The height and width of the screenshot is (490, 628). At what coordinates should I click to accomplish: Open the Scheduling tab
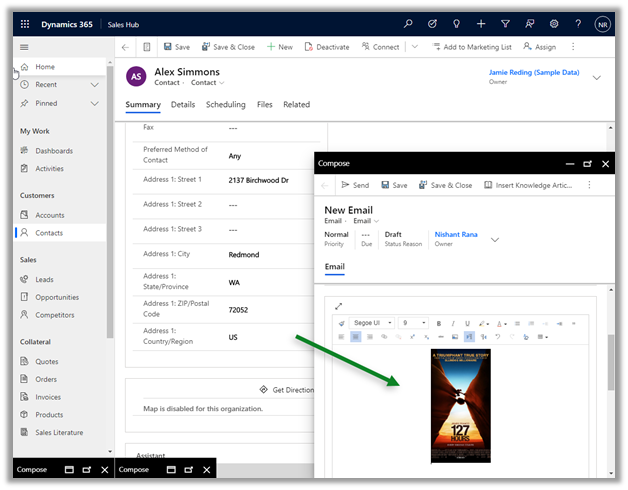pyautogui.click(x=226, y=104)
